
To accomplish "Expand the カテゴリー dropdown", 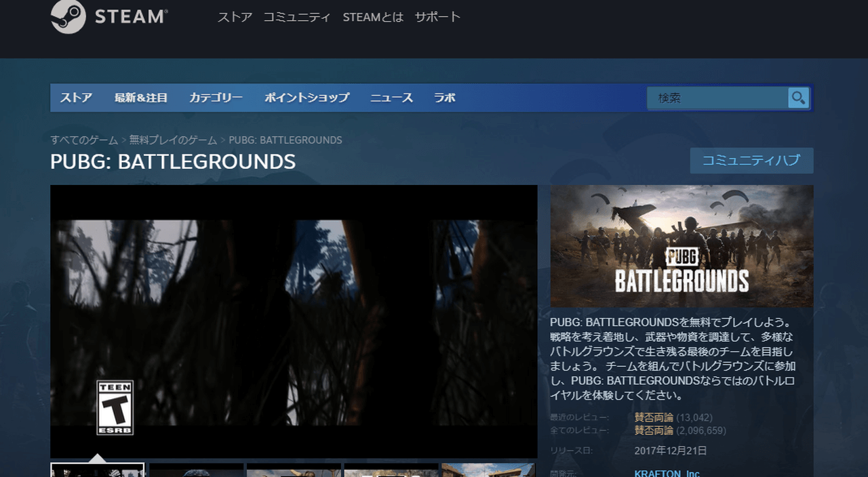I will 215,98.
